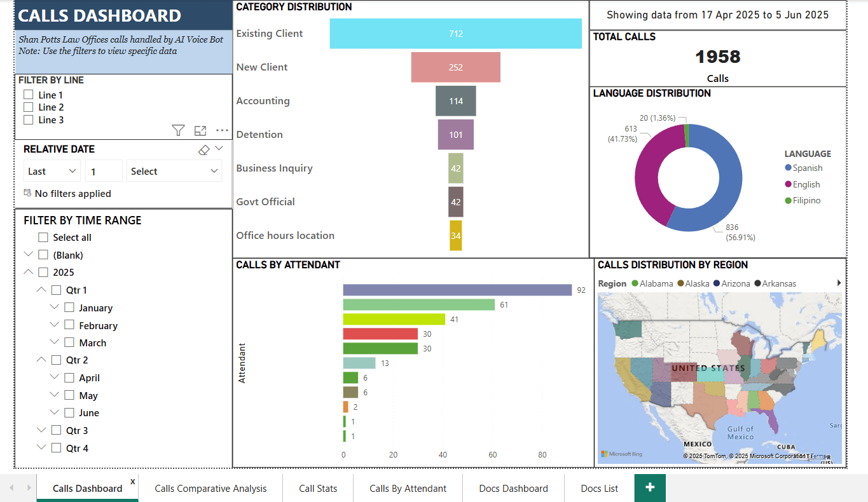Open focus mode for the line slicer
This screenshot has width=868, height=502.
[x=200, y=131]
